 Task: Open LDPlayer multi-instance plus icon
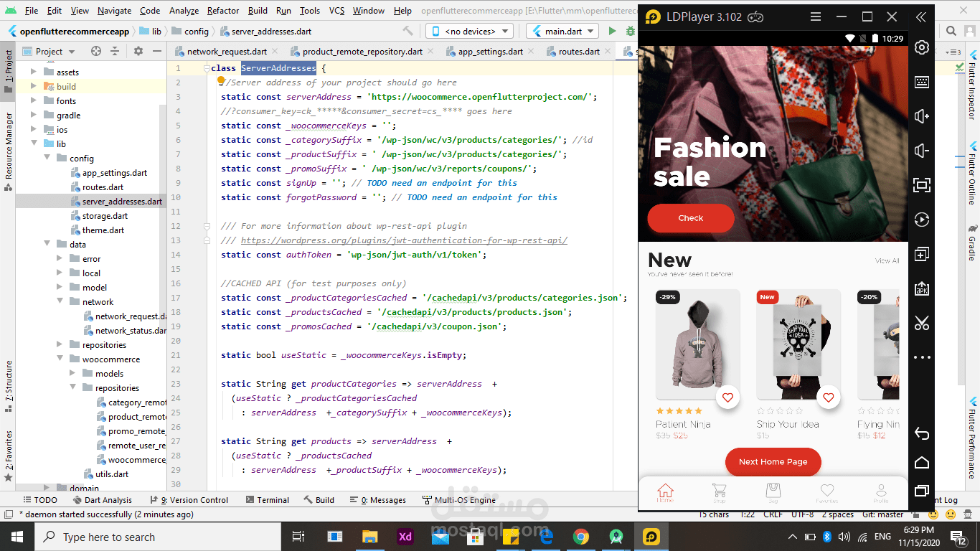pyautogui.click(x=922, y=254)
